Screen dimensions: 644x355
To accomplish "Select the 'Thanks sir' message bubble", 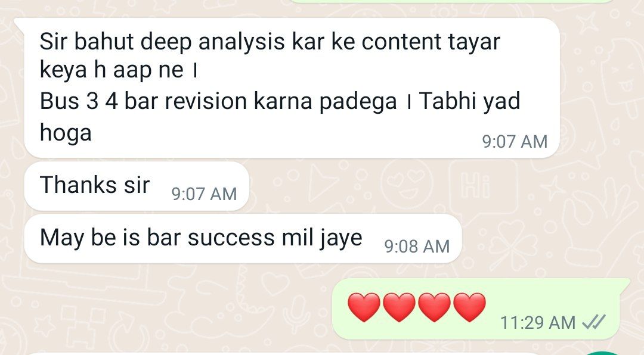I will 137,186.
